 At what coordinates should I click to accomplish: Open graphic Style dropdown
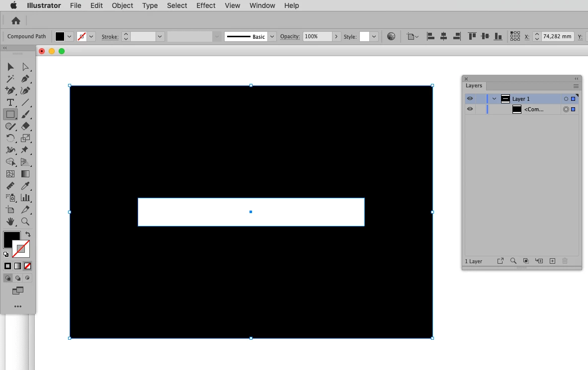374,36
